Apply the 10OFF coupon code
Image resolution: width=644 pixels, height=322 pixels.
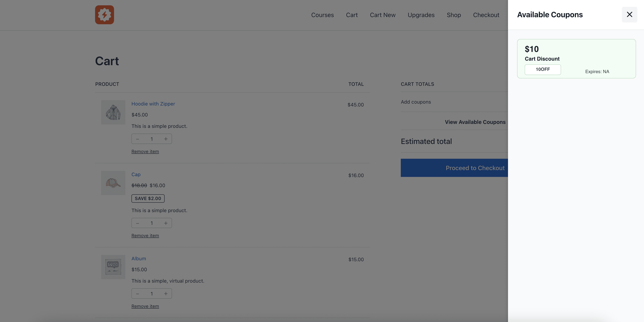(542, 70)
